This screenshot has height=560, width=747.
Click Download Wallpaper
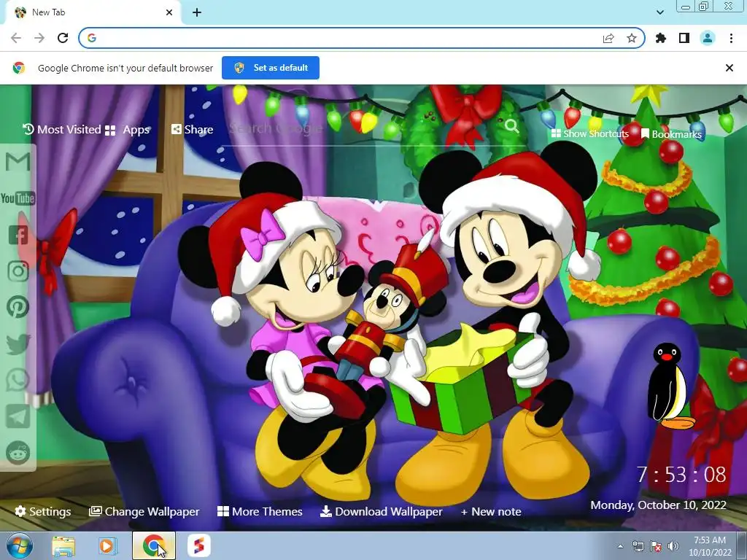pyautogui.click(x=382, y=511)
